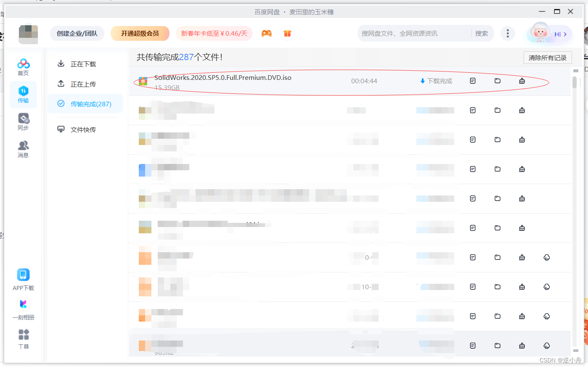The height and width of the screenshot is (367, 588).
Task: Click the 00:04:44 duration value
Action: coord(364,81)
